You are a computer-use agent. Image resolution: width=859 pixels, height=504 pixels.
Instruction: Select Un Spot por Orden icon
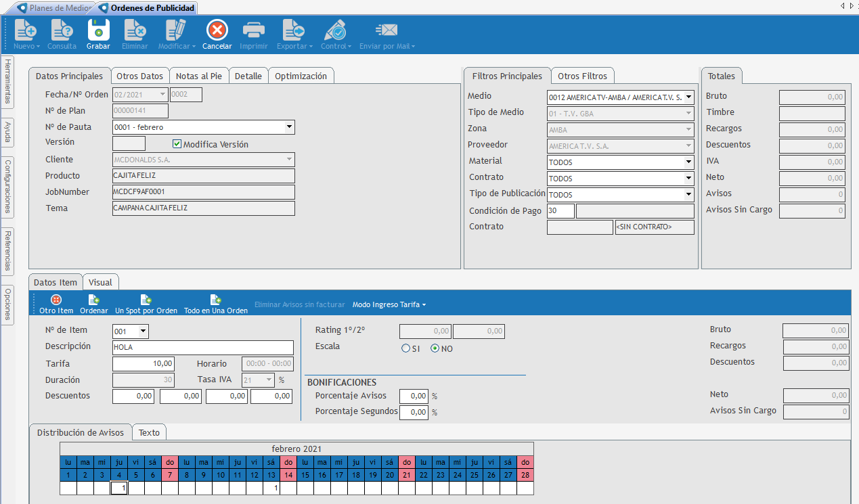coord(146,300)
